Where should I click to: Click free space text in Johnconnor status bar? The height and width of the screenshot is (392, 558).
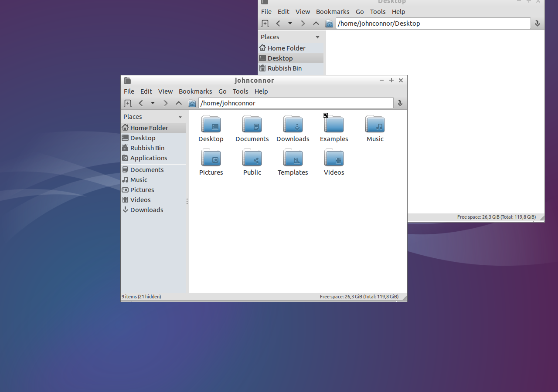359,297
